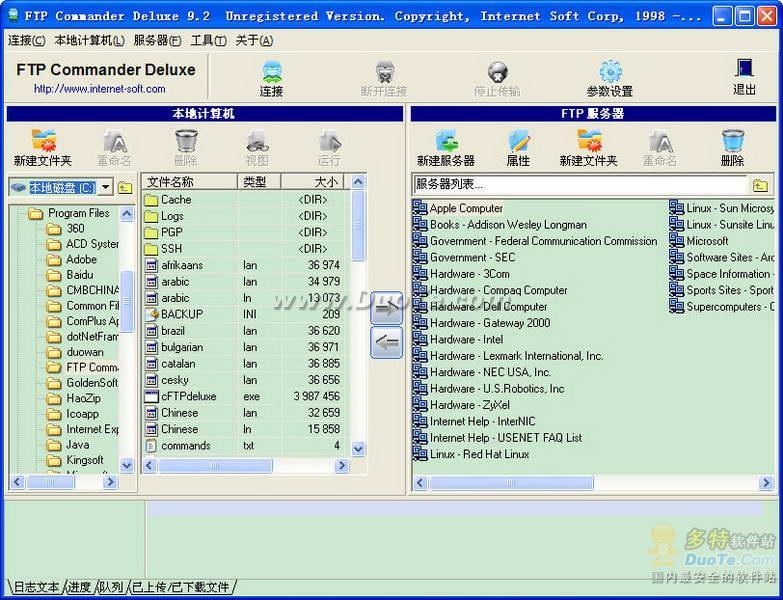Sort by 大小 column header

(x=313, y=182)
